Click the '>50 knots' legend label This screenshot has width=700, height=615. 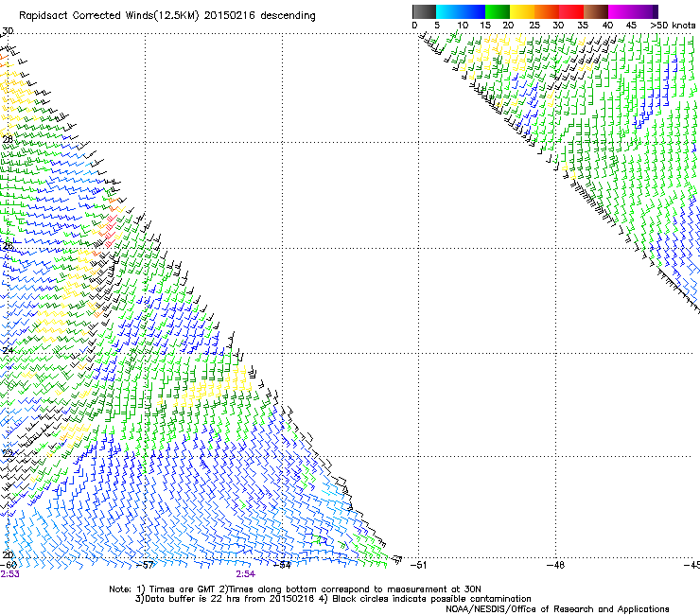(x=673, y=26)
